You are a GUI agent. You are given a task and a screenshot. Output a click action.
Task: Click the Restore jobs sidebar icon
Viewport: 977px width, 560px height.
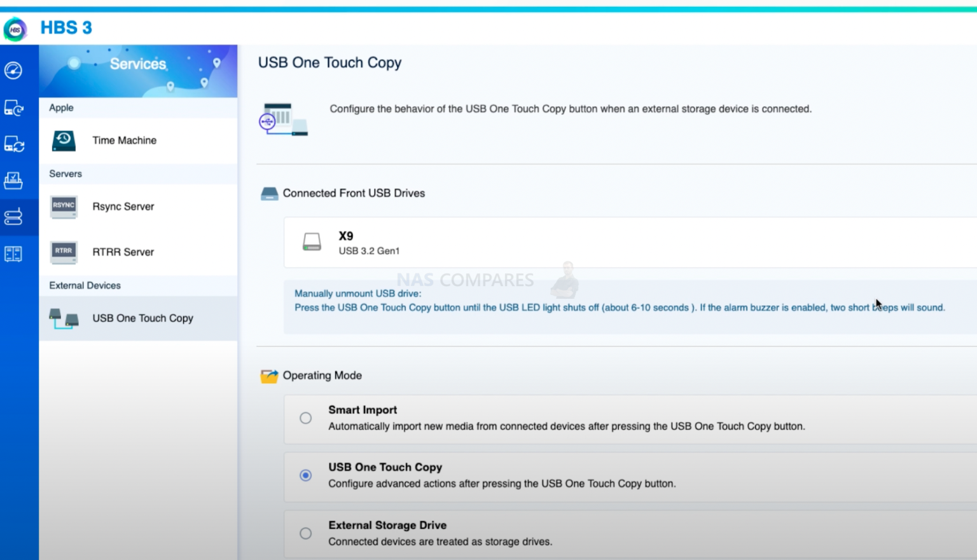(x=14, y=181)
